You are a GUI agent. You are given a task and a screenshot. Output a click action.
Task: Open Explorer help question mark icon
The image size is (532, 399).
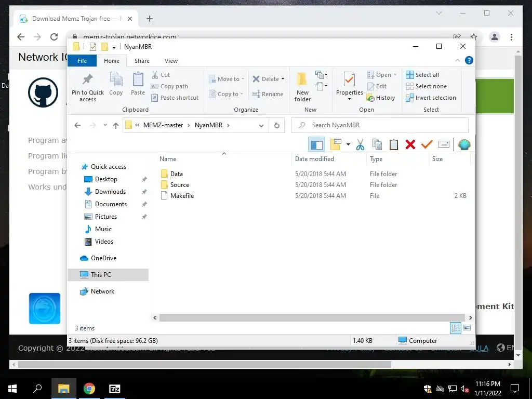(469, 60)
